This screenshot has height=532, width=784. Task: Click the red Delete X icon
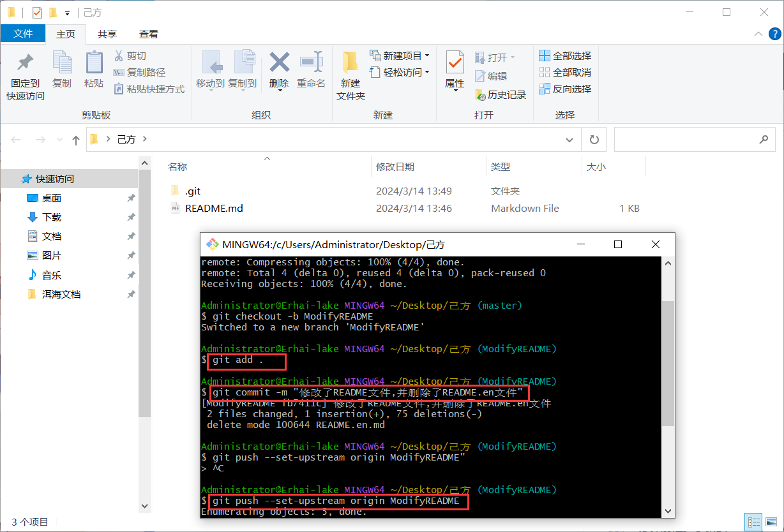[279, 63]
